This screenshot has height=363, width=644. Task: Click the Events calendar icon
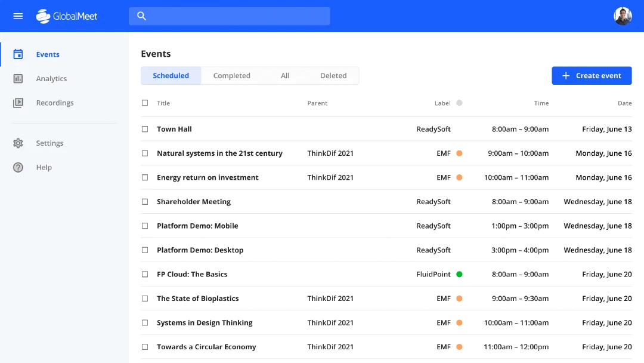click(18, 54)
